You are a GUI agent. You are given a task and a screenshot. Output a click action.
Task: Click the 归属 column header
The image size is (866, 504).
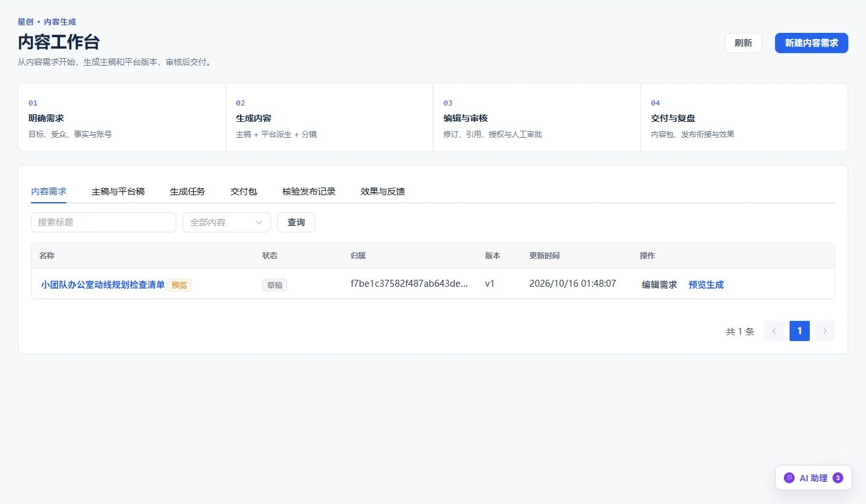pos(358,256)
